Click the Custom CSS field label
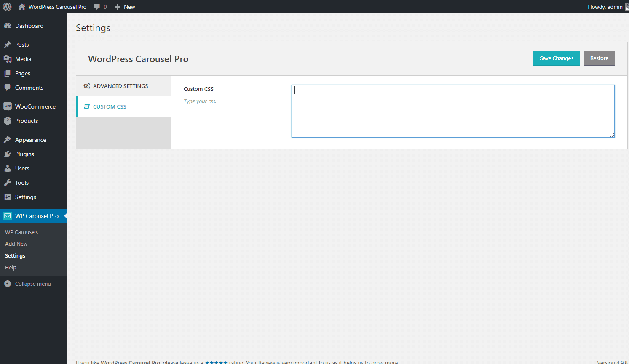629x364 pixels. click(x=198, y=89)
